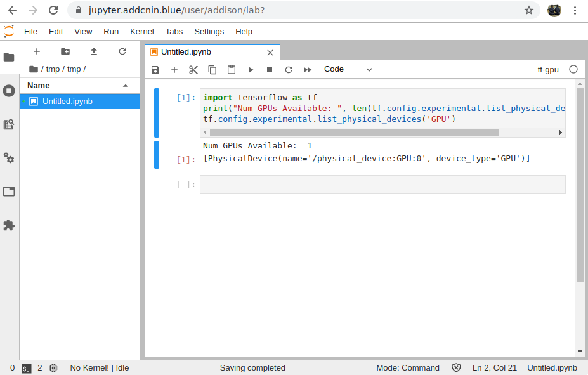Click the horizontal scrollbar of the code cell

[x=354, y=133]
